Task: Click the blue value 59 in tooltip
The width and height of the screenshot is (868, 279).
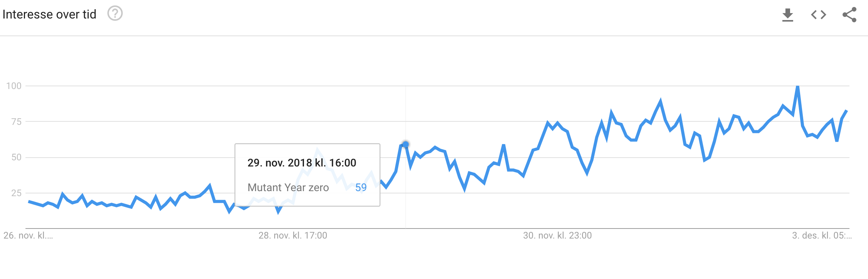Action: click(x=361, y=187)
